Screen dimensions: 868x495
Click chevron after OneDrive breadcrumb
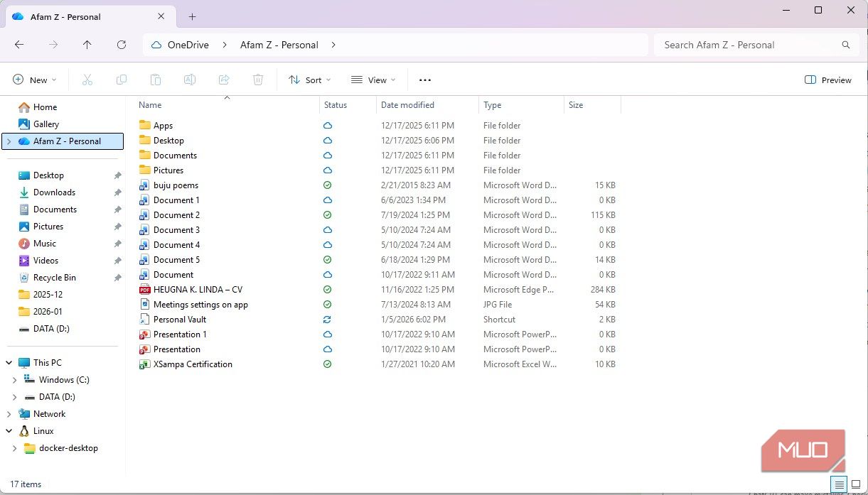point(225,45)
